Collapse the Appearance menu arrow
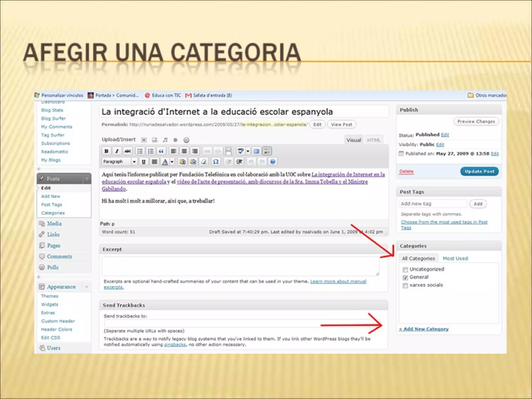This screenshot has height=399, width=532. click(x=87, y=287)
